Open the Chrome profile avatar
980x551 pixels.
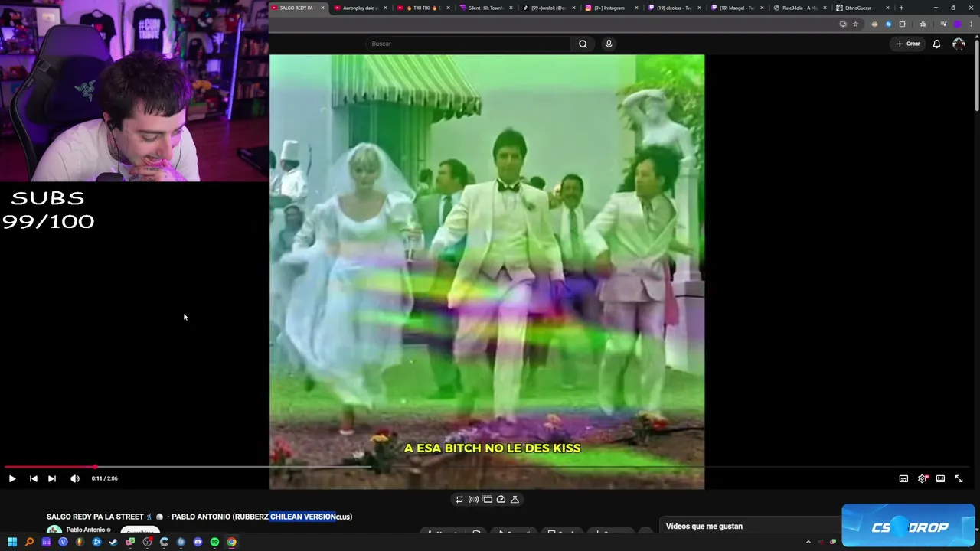click(957, 24)
